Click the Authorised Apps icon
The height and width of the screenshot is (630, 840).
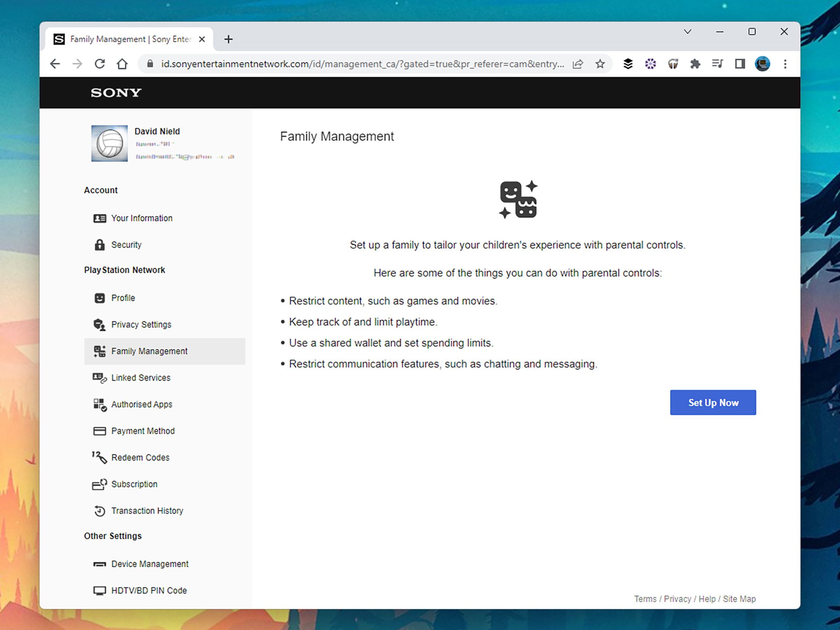[x=99, y=405]
